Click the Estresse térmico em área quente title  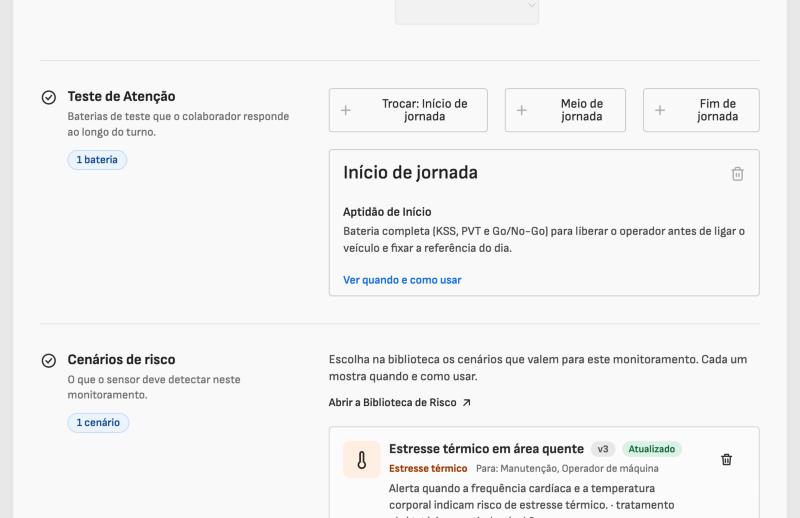click(x=486, y=449)
